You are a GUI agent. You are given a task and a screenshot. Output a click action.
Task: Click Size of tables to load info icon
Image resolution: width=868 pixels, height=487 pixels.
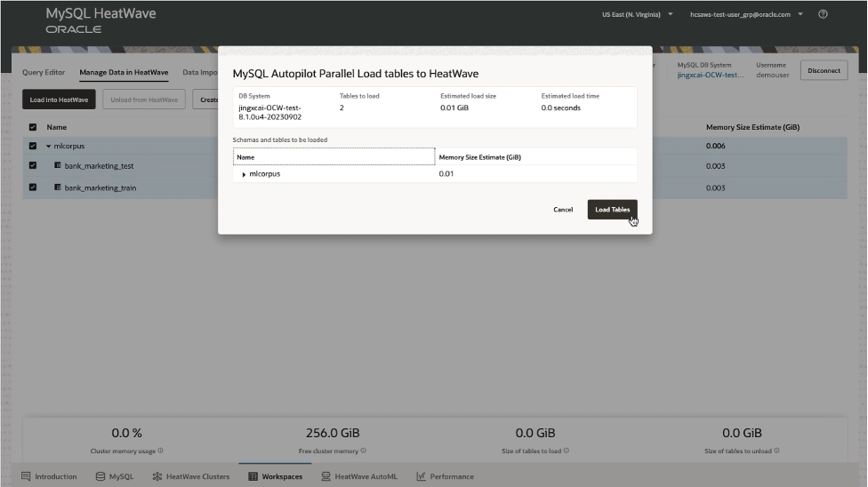pyautogui.click(x=567, y=451)
